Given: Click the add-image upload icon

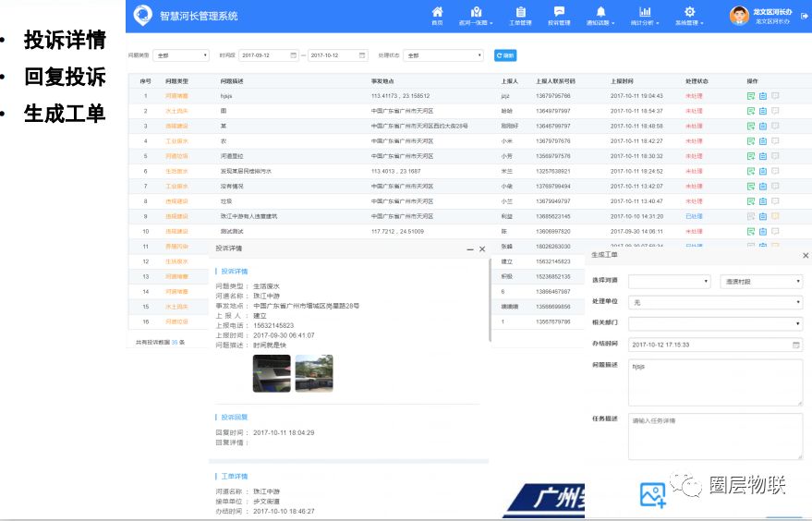Looking at the screenshot, I should 652,494.
